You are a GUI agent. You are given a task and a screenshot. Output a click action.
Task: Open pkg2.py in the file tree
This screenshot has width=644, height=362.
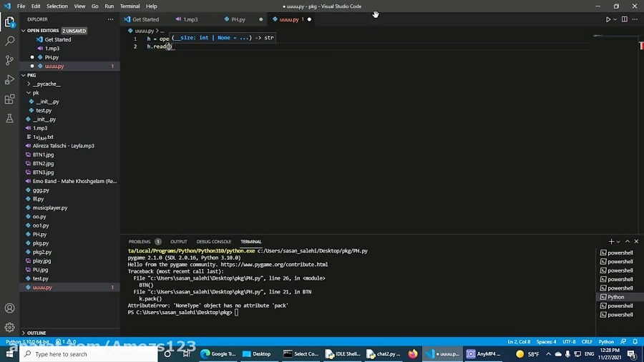[x=42, y=252]
